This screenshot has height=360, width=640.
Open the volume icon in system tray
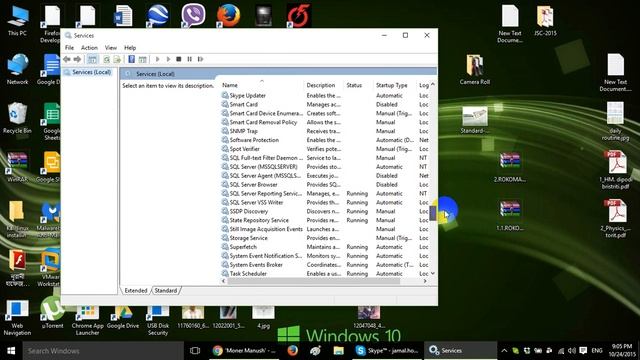click(x=571, y=351)
